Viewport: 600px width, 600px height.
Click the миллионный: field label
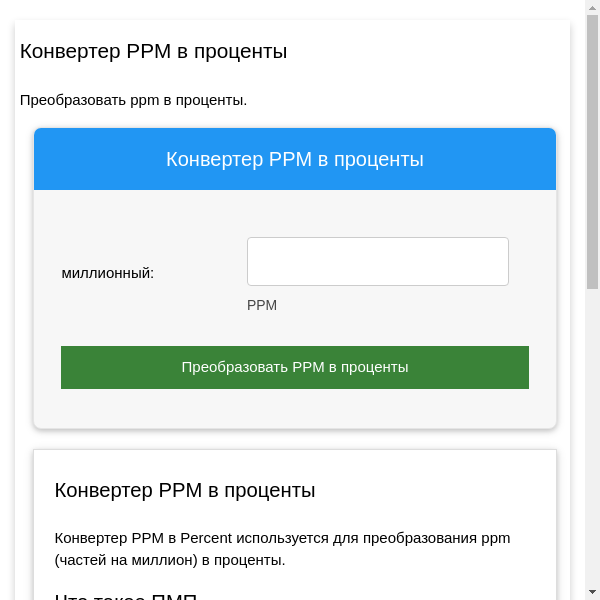pos(108,273)
